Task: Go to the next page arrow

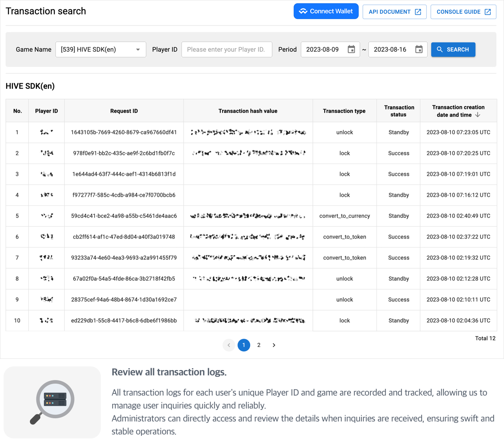Action: (274, 345)
